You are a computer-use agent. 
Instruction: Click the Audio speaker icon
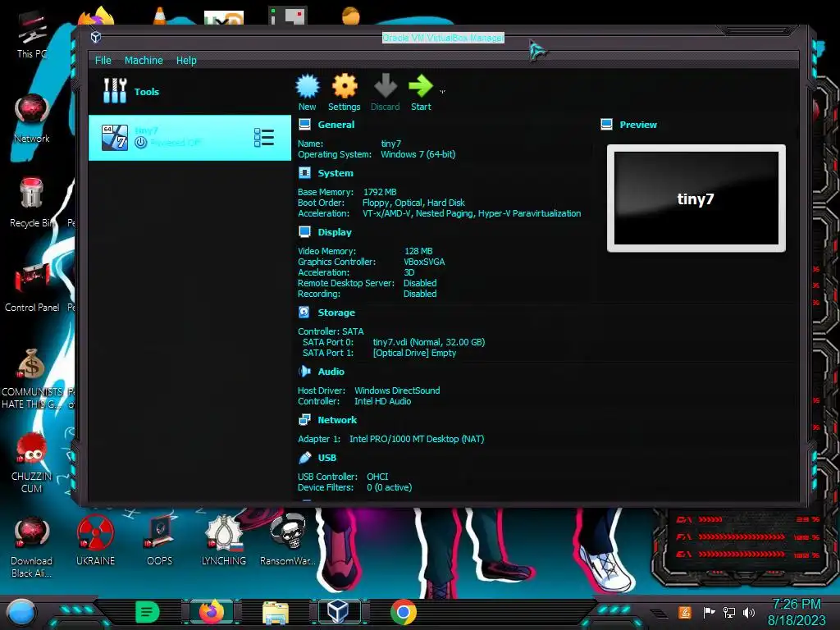tap(304, 371)
